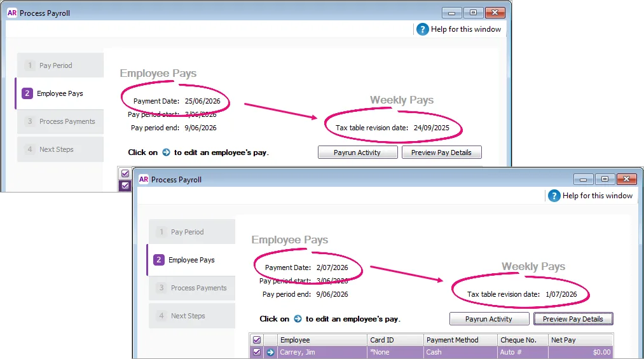Toggle purple row checkbox in back window
The height and width of the screenshot is (359, 644).
tap(125, 186)
